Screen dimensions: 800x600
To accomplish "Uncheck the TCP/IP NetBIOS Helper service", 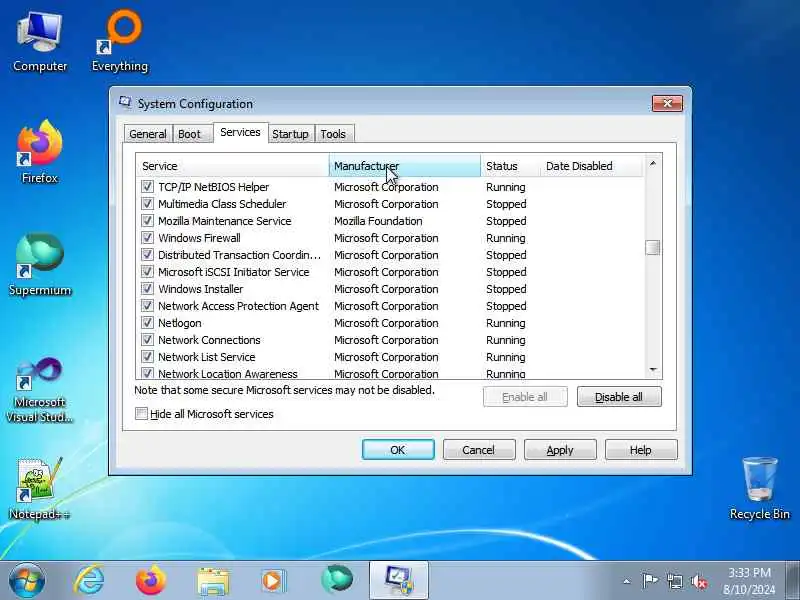I will [x=147, y=187].
